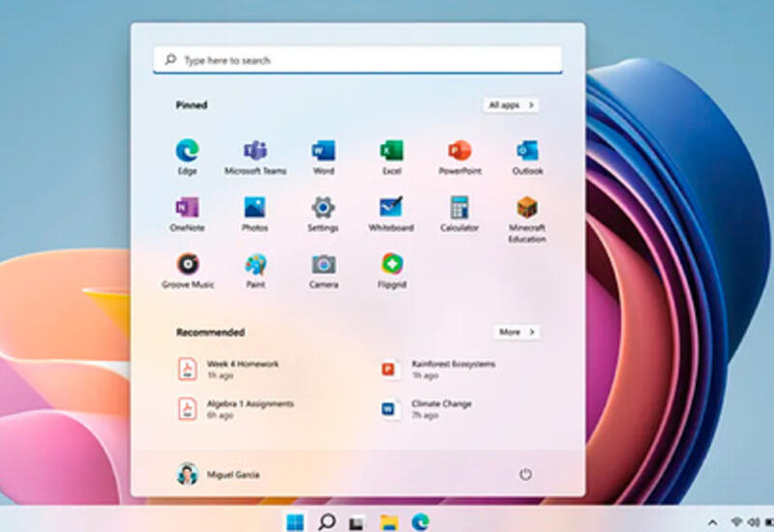This screenshot has height=532, width=774.
Task: Open Miguel Garcia account menu
Action: click(x=218, y=474)
